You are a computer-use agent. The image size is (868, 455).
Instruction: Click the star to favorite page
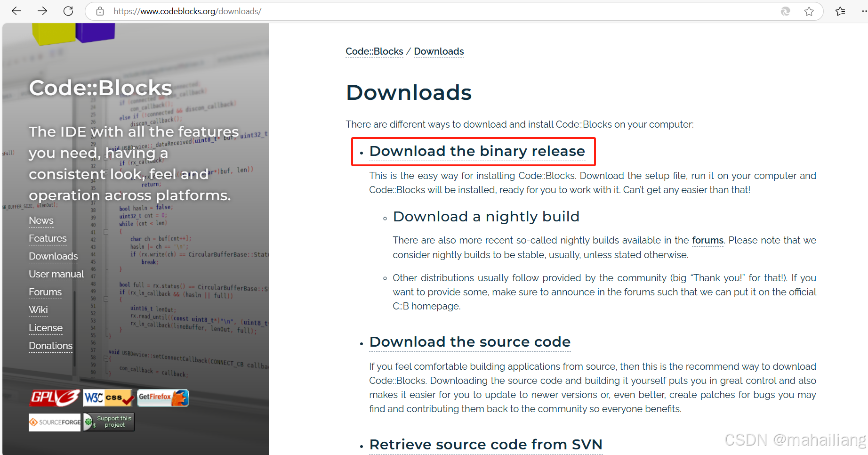point(809,11)
